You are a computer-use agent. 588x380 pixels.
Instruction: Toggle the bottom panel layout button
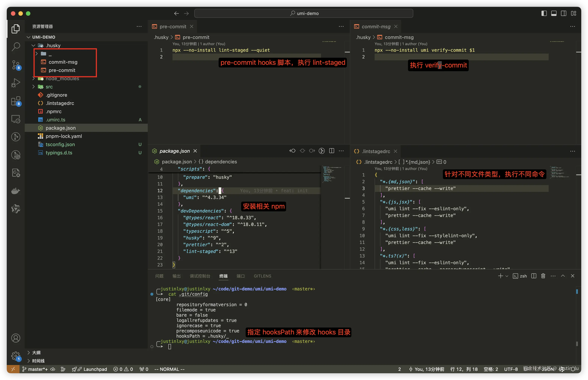pos(554,13)
